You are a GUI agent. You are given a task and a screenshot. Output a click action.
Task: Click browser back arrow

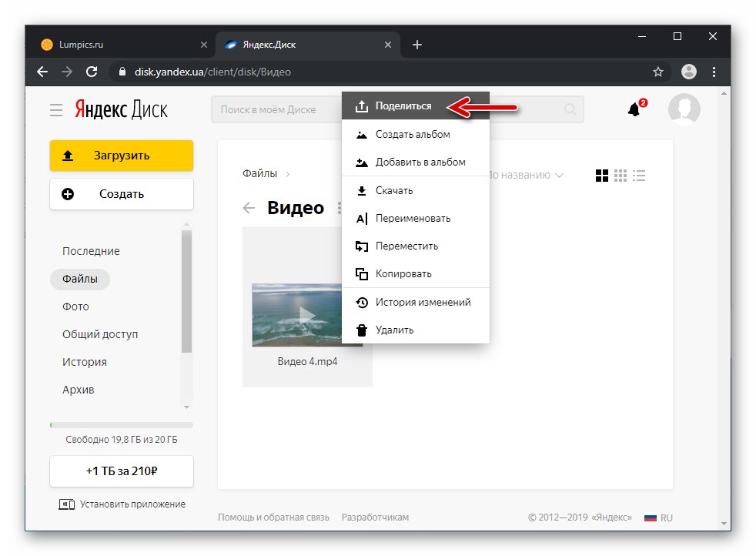42,72
